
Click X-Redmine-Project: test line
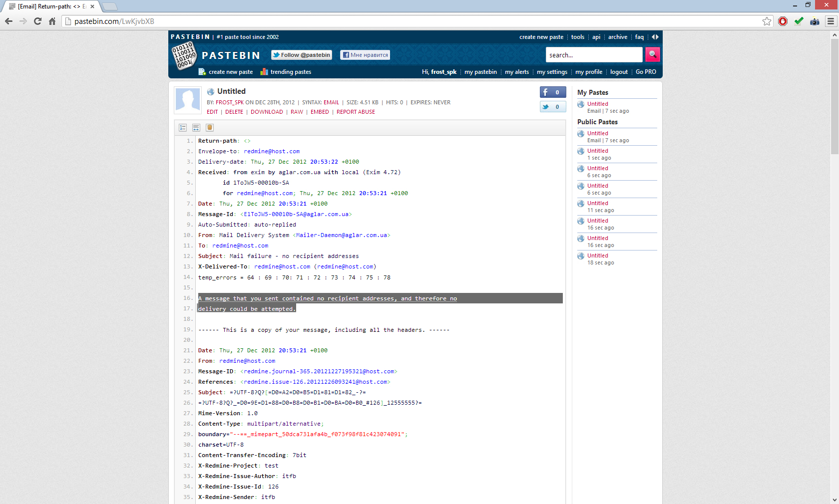(x=238, y=466)
